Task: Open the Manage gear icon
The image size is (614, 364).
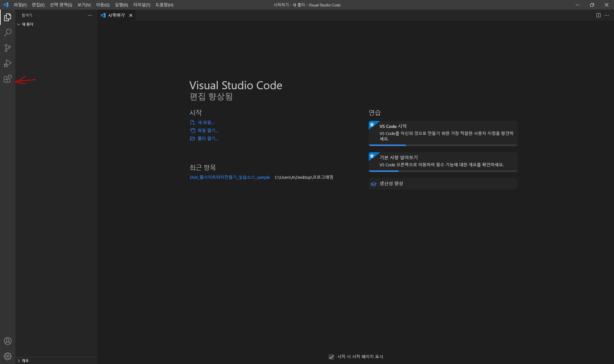Action: point(8,356)
